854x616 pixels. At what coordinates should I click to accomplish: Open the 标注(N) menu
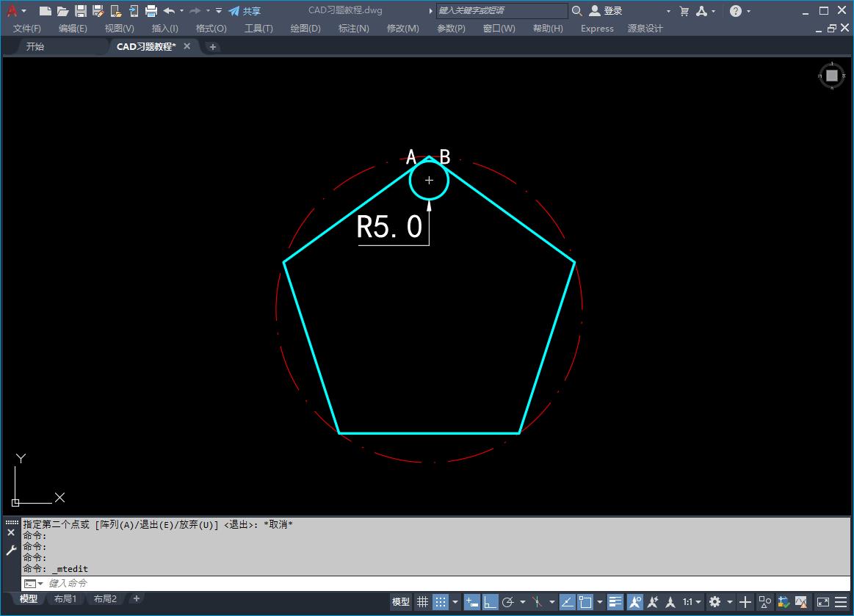(354, 29)
